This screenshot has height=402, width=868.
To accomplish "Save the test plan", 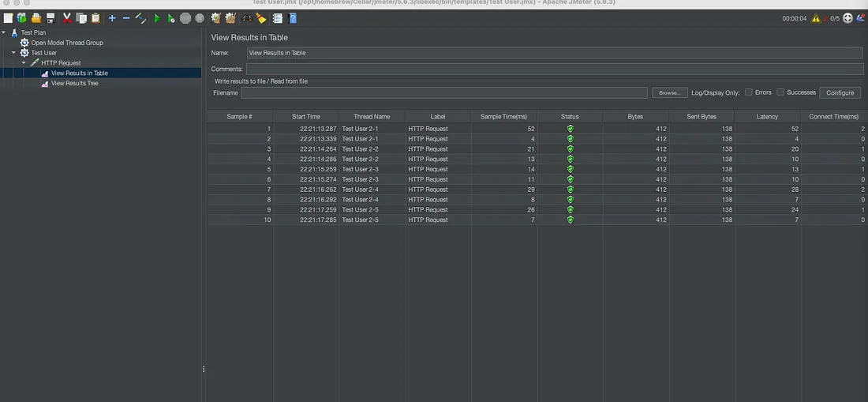I will click(x=51, y=18).
